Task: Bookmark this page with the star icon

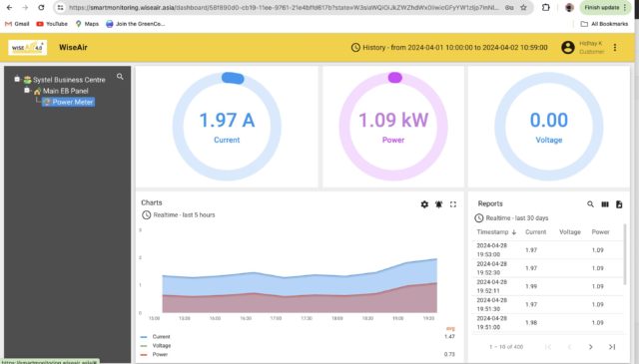Action: tap(523, 7)
